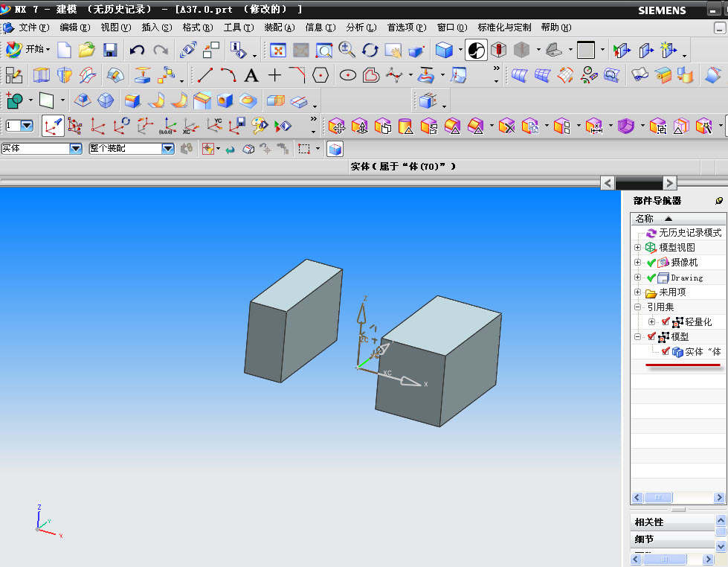Viewport: 728px width, 567px height.
Task: Click the navigator scrollbar right arrow
Action: (719, 497)
